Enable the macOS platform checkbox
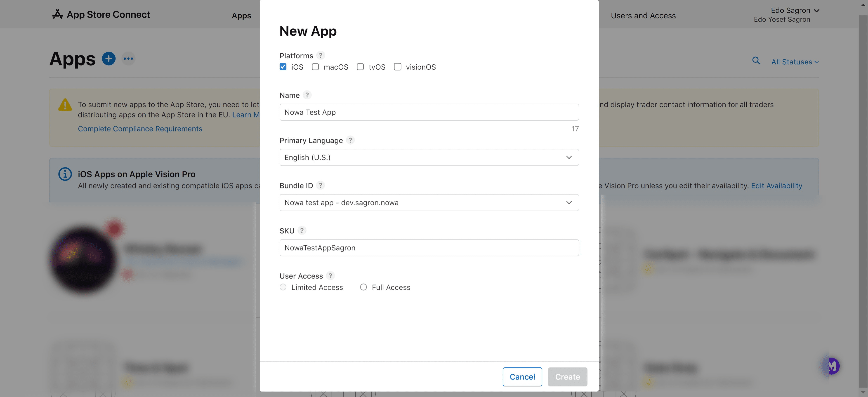 (315, 67)
